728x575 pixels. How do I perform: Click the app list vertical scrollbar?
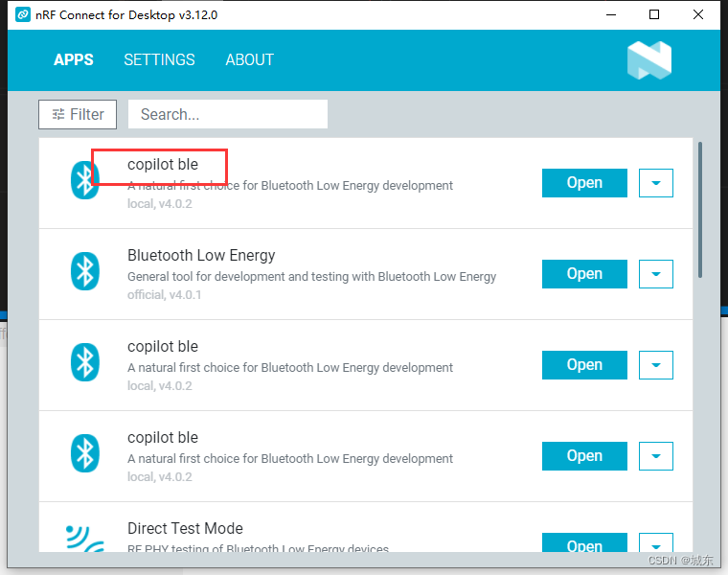(x=699, y=210)
